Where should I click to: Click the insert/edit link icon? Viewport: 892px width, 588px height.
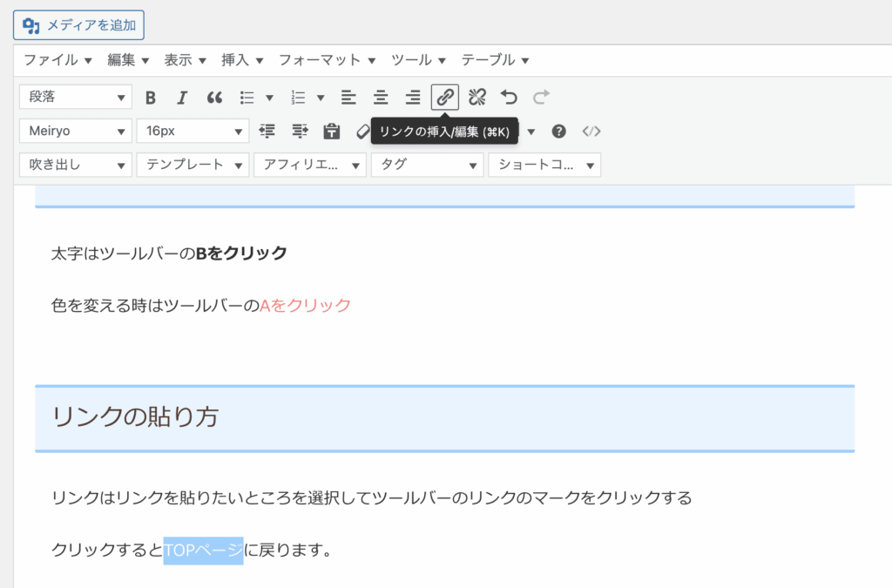point(444,97)
